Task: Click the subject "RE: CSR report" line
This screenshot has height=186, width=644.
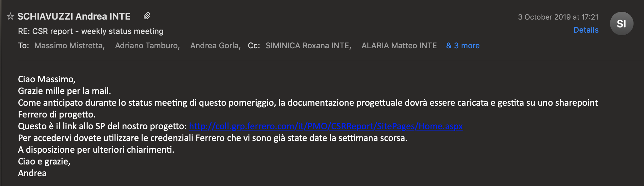Action: [91, 31]
